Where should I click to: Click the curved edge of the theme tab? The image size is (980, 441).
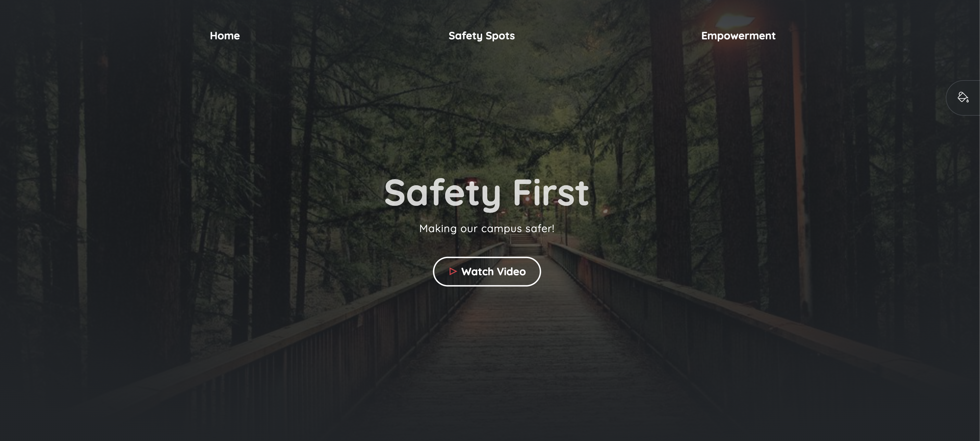coord(947,98)
